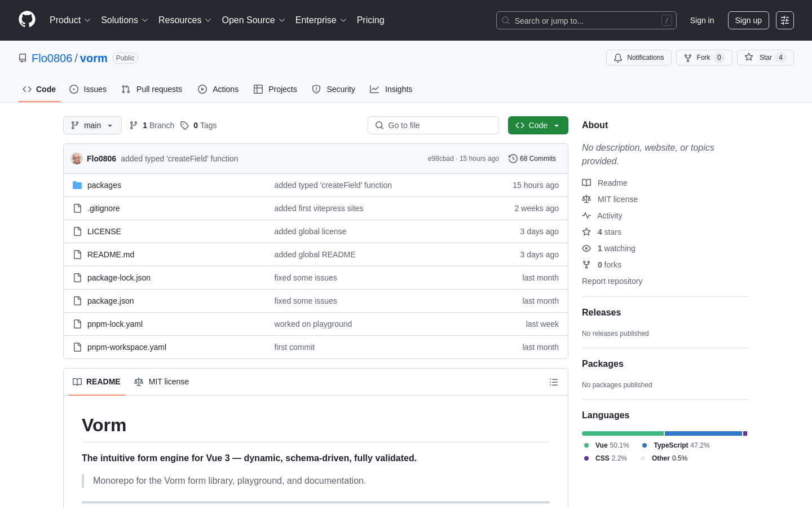
Task: Expand the Open Source menu
Action: point(254,20)
